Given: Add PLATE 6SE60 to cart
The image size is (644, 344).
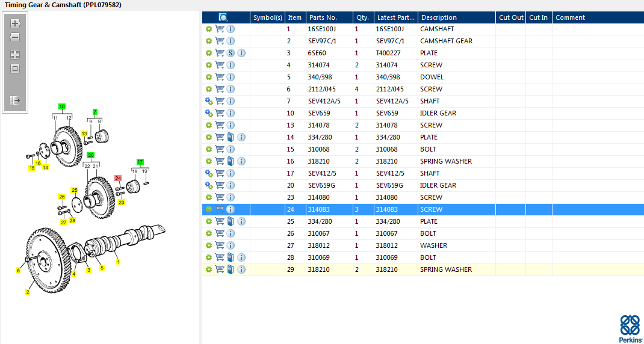Looking at the screenshot, I should click(220, 53).
